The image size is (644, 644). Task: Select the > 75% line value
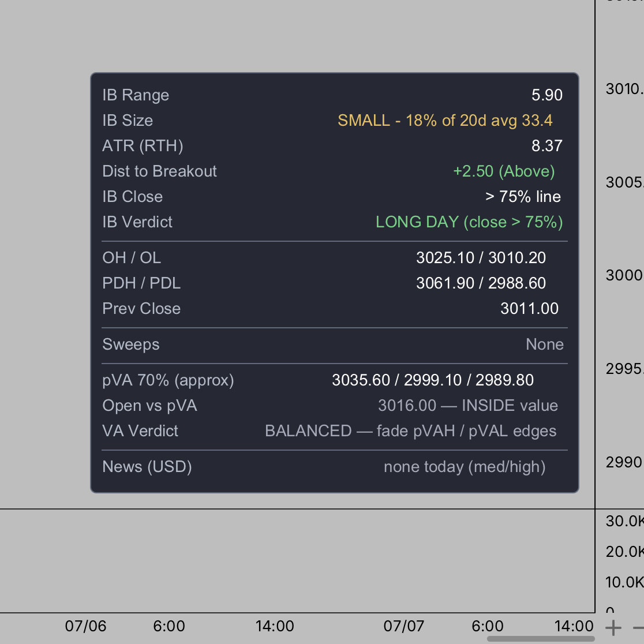click(523, 197)
